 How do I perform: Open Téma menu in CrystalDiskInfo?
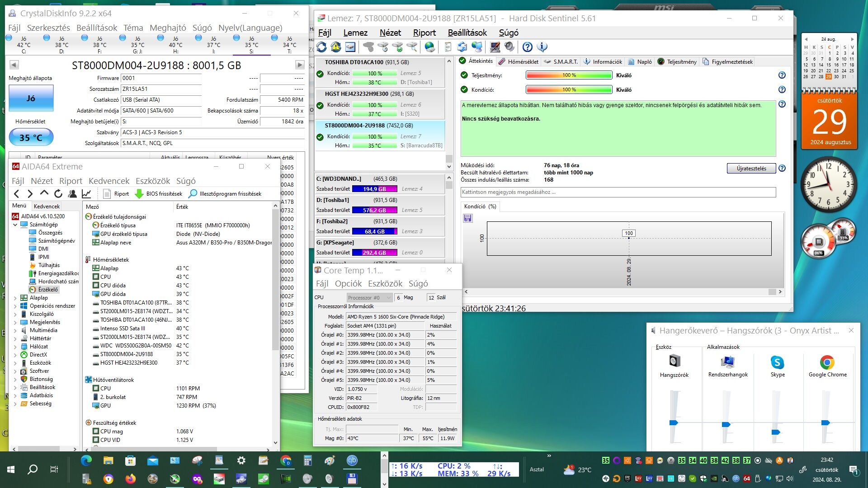click(133, 28)
